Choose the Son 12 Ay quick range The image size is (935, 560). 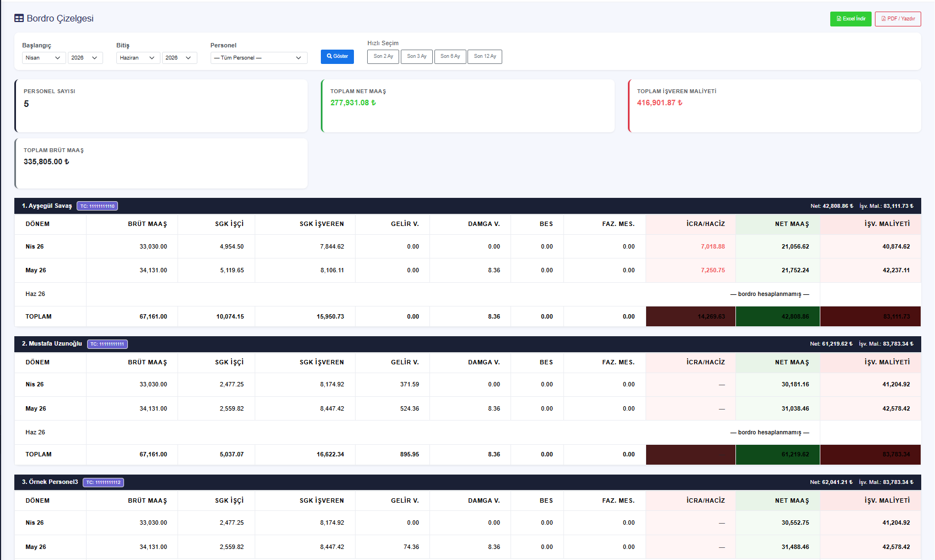tap(485, 57)
